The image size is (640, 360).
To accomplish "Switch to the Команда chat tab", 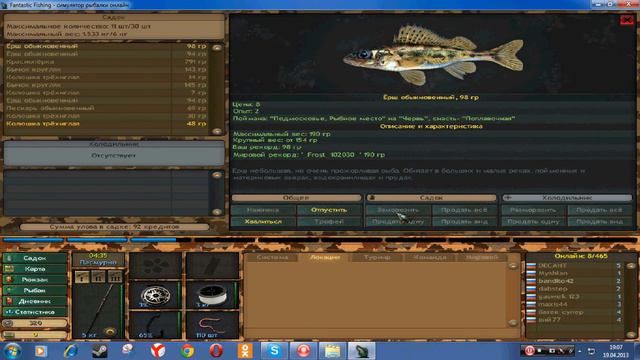I will point(429,258).
